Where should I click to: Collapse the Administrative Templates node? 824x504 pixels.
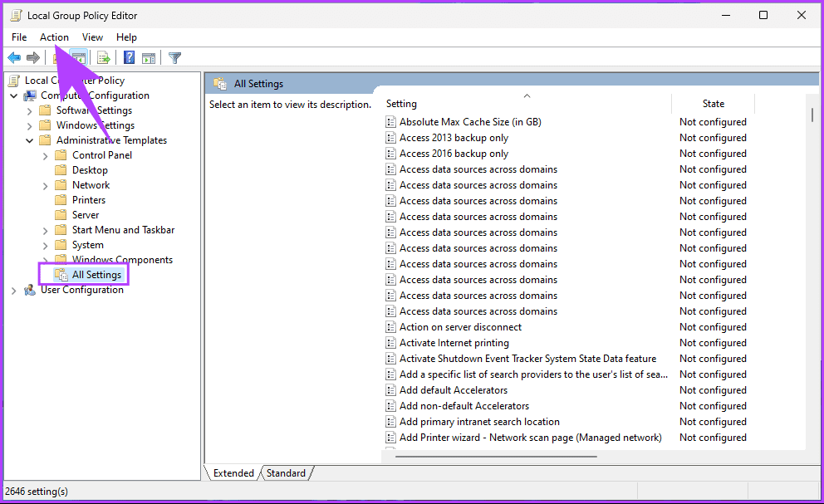click(x=30, y=139)
